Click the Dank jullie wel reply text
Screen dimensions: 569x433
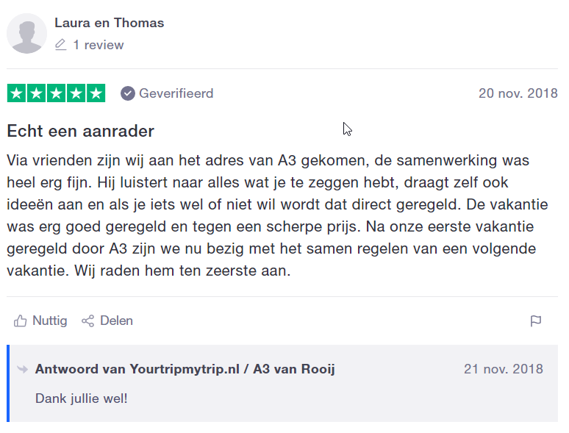pos(81,399)
